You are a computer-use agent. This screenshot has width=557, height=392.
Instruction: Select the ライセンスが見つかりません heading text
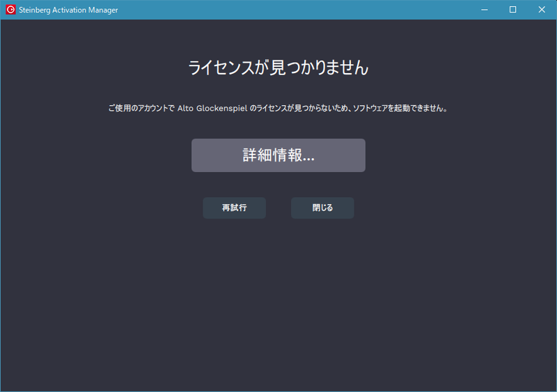click(278, 68)
